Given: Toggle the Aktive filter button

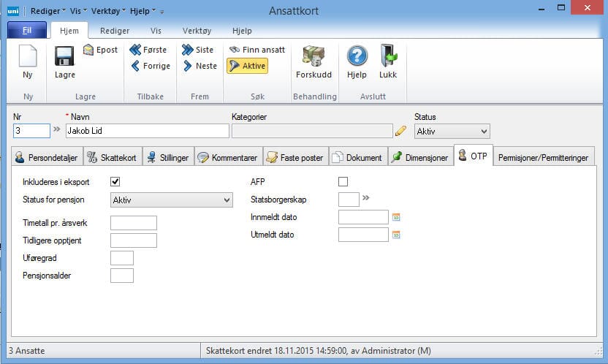Looking at the screenshot, I should (247, 66).
